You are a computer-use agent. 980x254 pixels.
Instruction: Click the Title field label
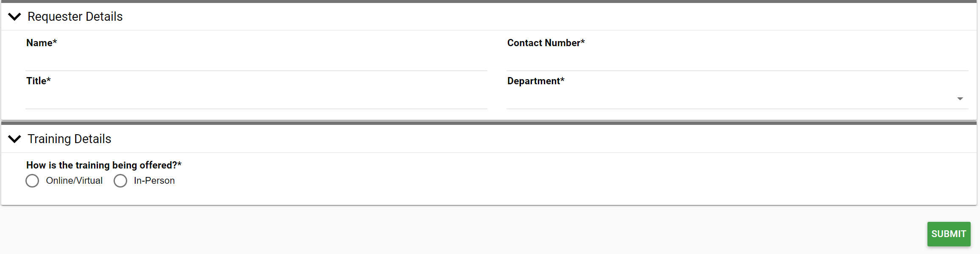pyautogui.click(x=38, y=81)
